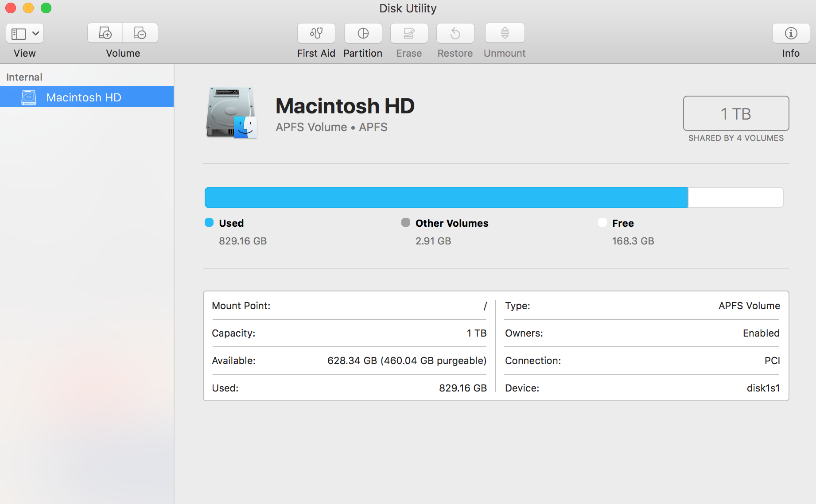Click 'SHARED BY 4 VOLUMES' label
The width and height of the screenshot is (816, 504).
pos(736,138)
